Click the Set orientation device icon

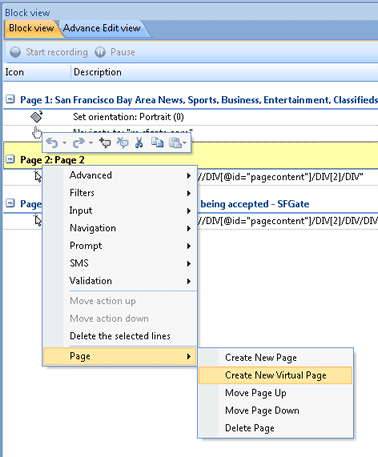(37, 116)
